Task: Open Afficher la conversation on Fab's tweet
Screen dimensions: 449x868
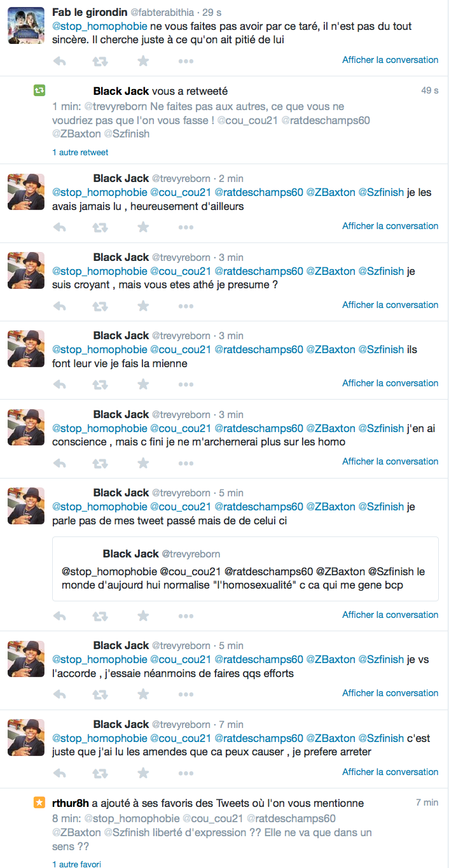Action: coord(390,60)
